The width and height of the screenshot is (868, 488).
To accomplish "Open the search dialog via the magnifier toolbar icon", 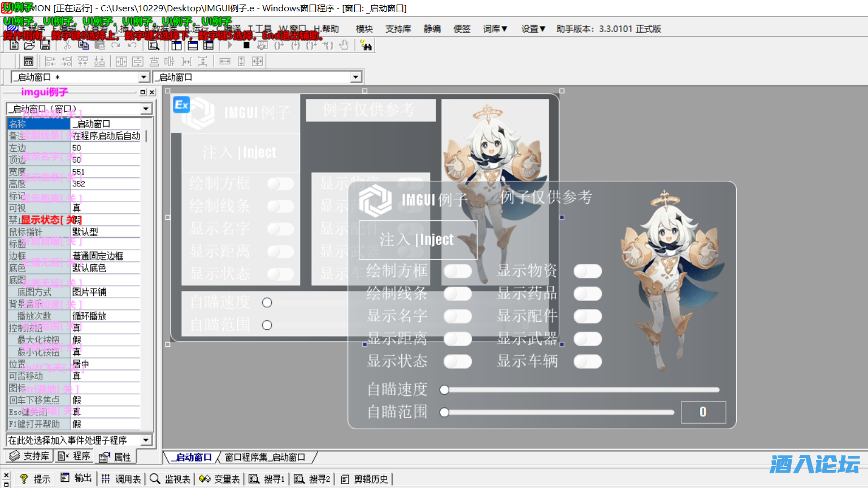I will pos(153,45).
